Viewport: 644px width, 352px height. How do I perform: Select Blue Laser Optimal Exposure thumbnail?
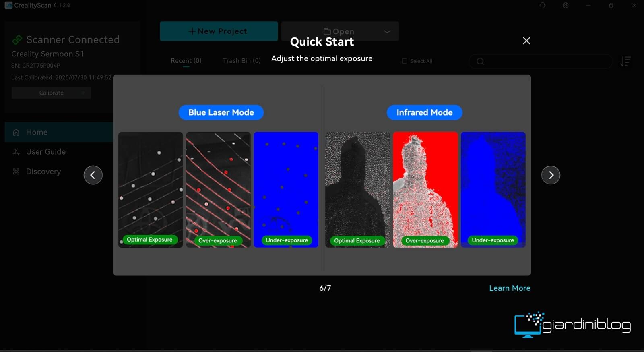[151, 189]
